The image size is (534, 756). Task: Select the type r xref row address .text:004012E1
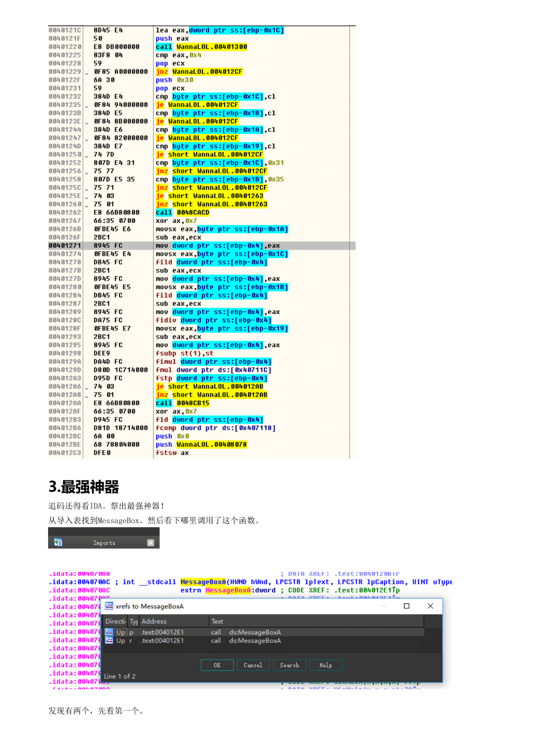point(162,641)
